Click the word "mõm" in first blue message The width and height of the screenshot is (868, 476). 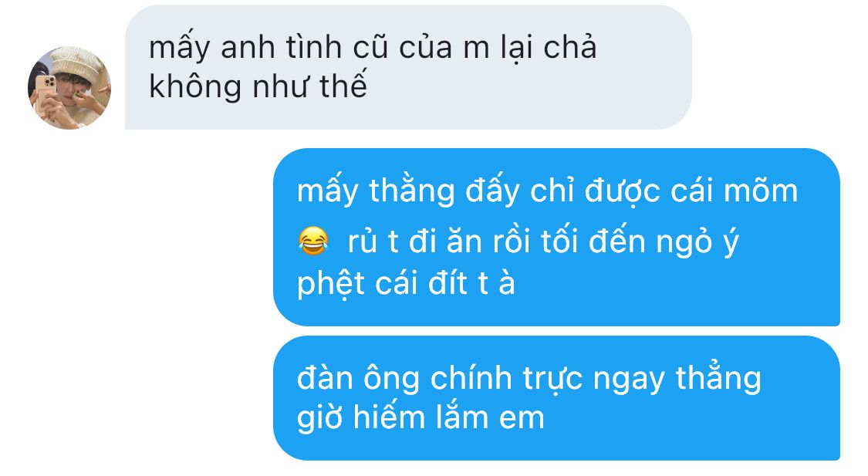[x=761, y=191]
